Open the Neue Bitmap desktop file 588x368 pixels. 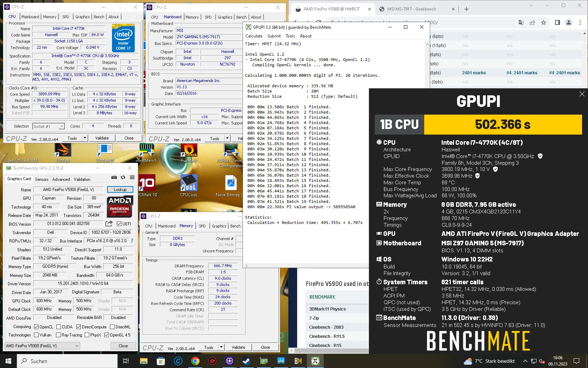[x=230, y=186]
